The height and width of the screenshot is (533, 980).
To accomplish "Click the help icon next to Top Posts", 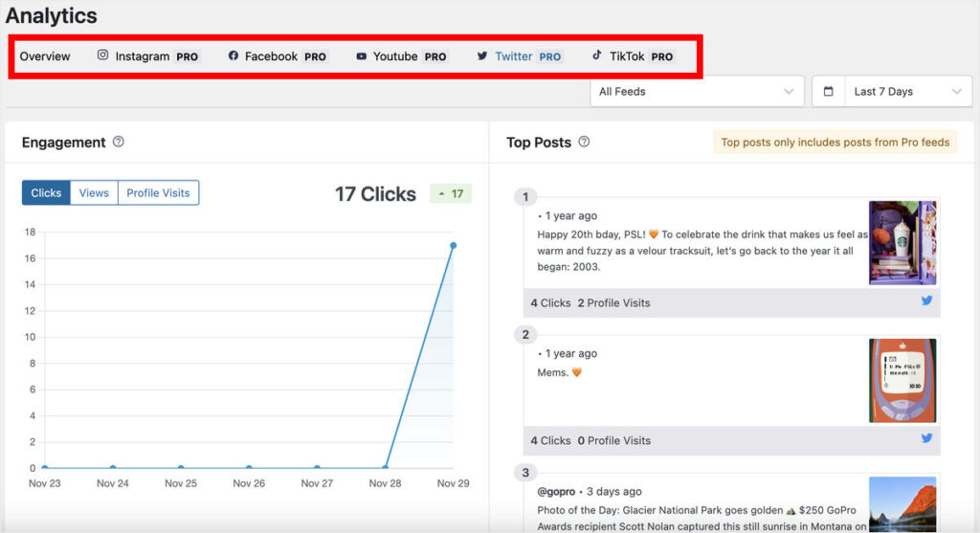I will coord(584,142).
